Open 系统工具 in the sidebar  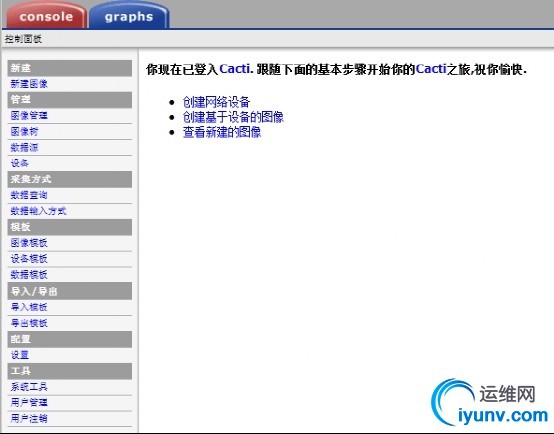click(29, 387)
